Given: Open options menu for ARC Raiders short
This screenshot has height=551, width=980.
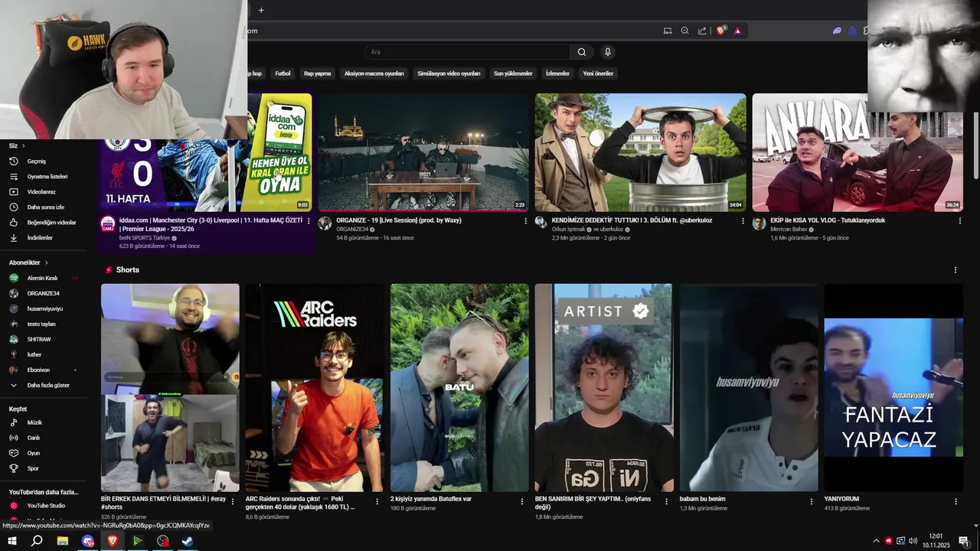Looking at the screenshot, I should click(x=377, y=502).
